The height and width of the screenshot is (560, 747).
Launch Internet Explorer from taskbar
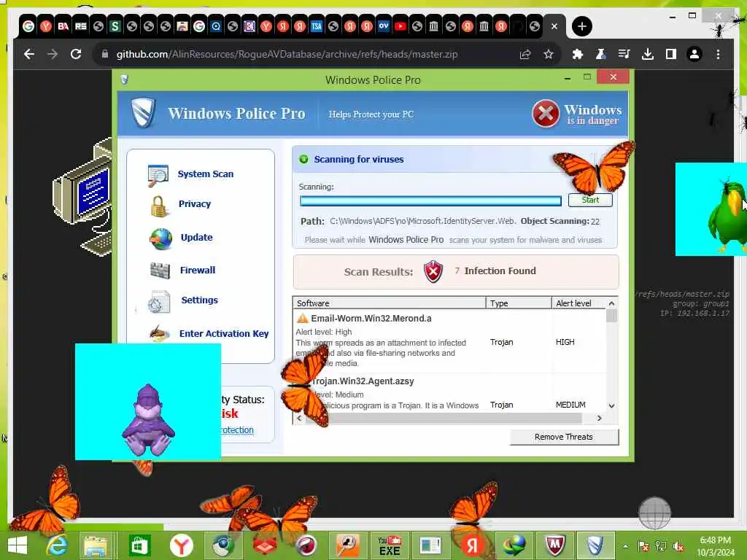point(57,545)
